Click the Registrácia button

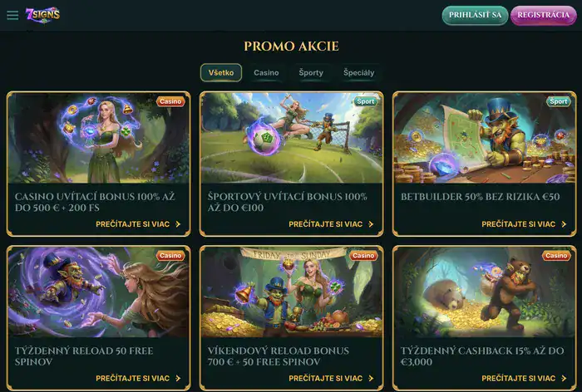(x=544, y=15)
